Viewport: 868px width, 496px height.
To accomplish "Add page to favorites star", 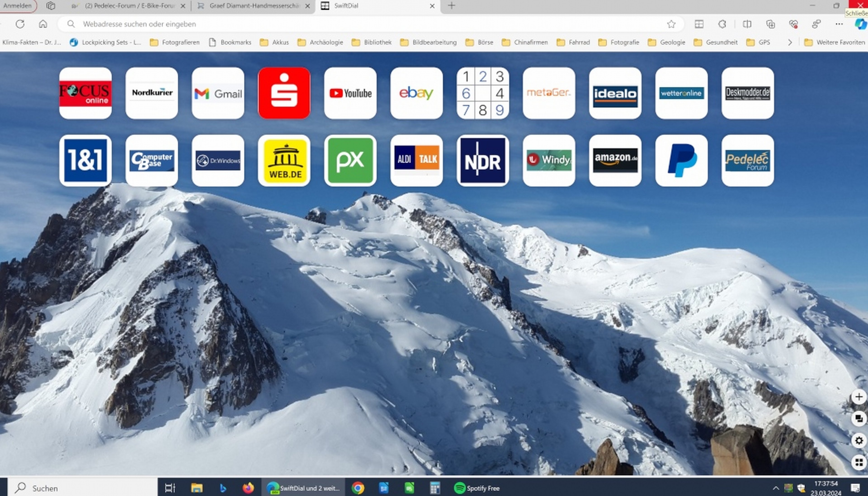I will point(671,24).
